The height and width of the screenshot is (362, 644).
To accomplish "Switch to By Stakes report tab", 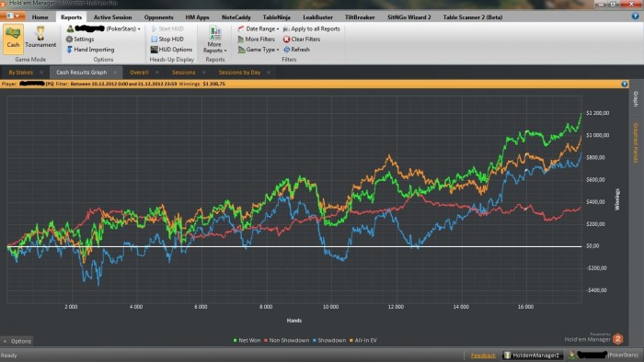I will (20, 73).
